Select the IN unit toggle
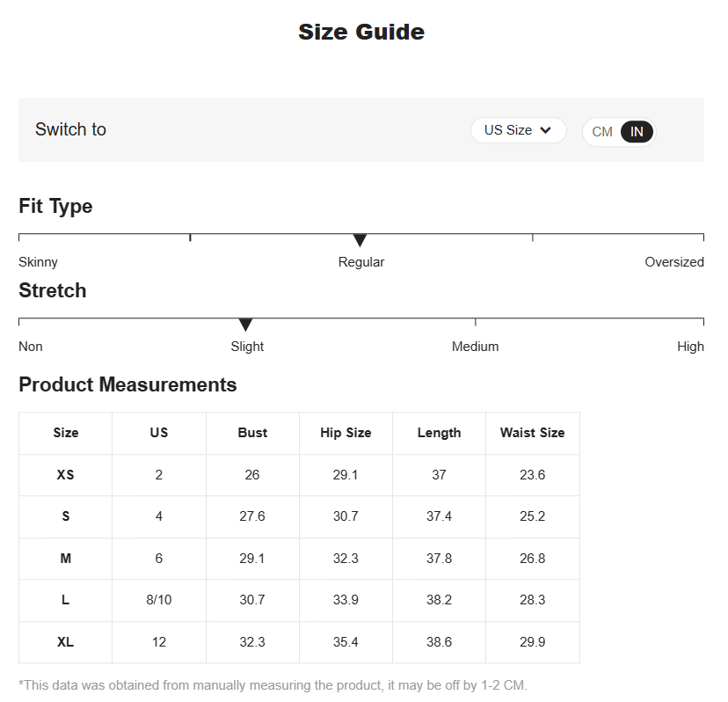Image resolution: width=728 pixels, height=702 pixels. point(637,132)
